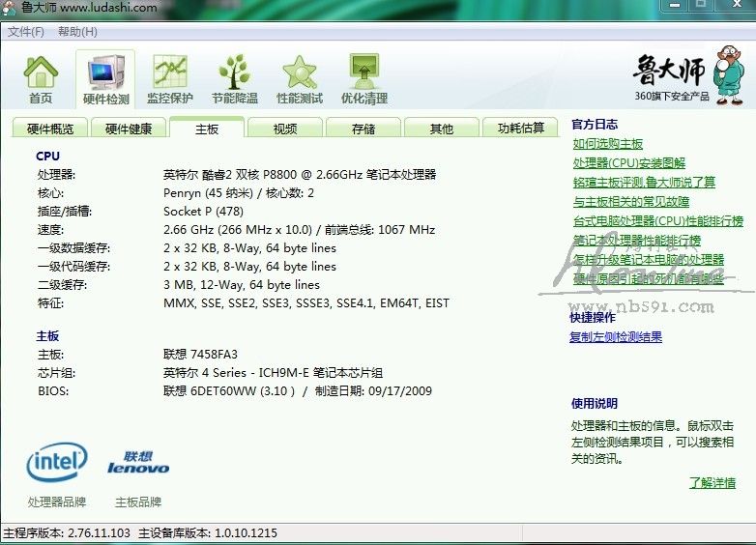This screenshot has width=756, height=545.
Task: Open the 优化清理 optimize cleanup icon
Action: point(364,78)
